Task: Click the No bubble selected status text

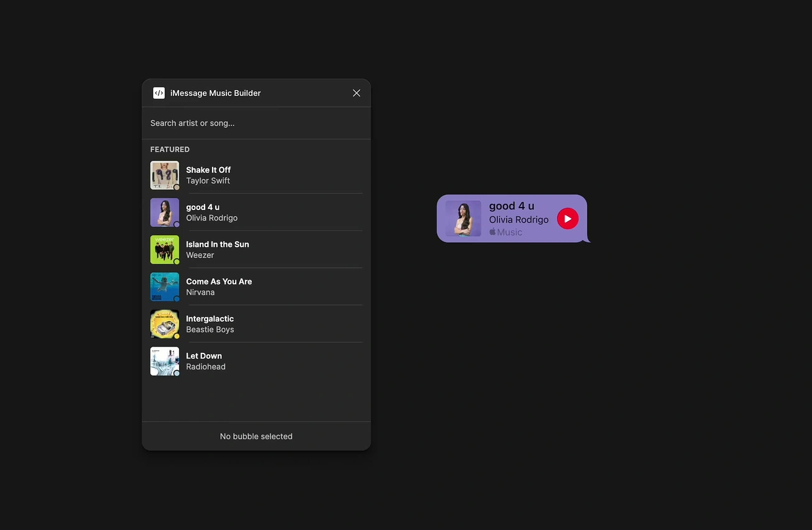Action: pos(256,436)
